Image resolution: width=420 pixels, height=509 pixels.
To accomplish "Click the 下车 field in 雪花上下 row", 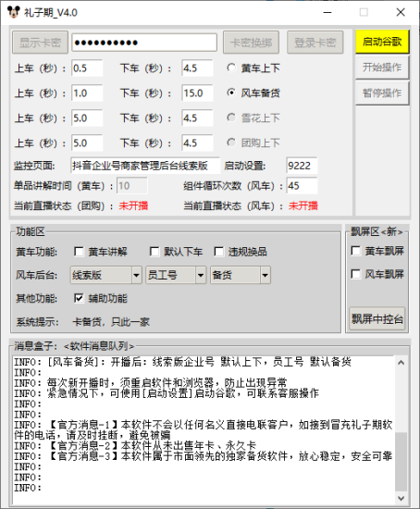I will (x=197, y=118).
